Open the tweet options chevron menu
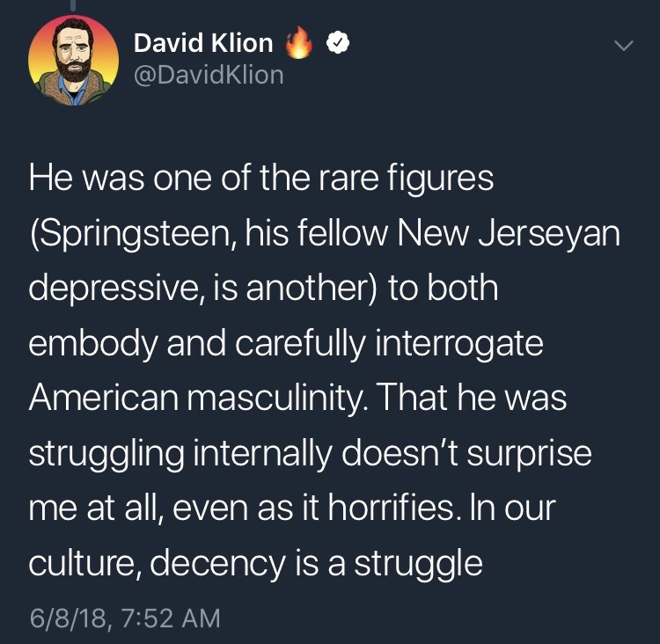 (x=623, y=44)
